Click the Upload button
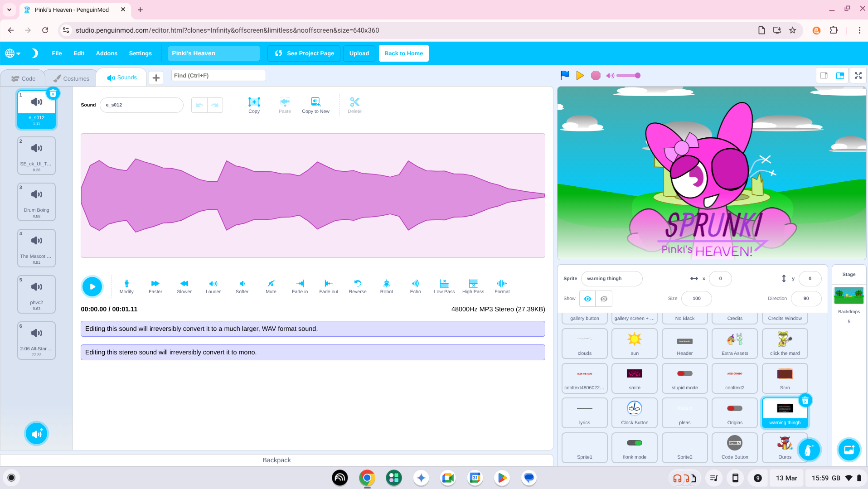 359,53
